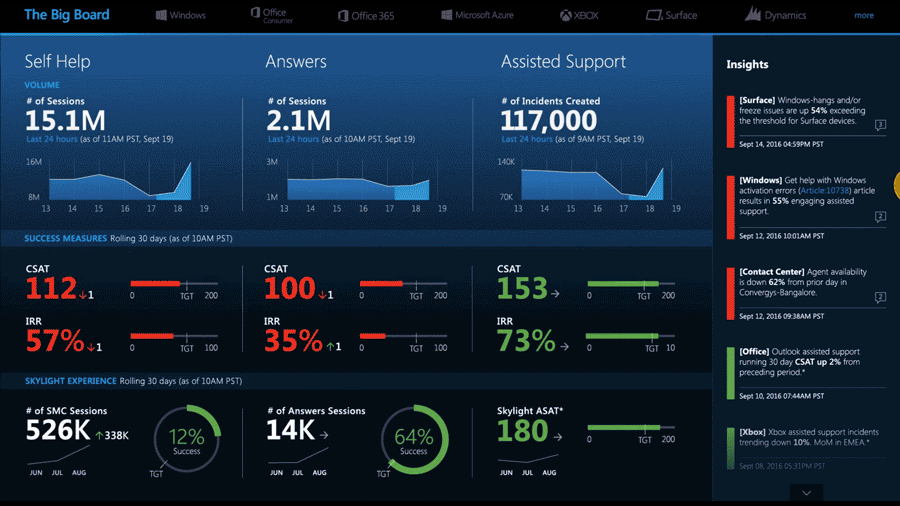Open the [Office] Outlook assisted support insight
The image size is (900, 506).
(800, 362)
